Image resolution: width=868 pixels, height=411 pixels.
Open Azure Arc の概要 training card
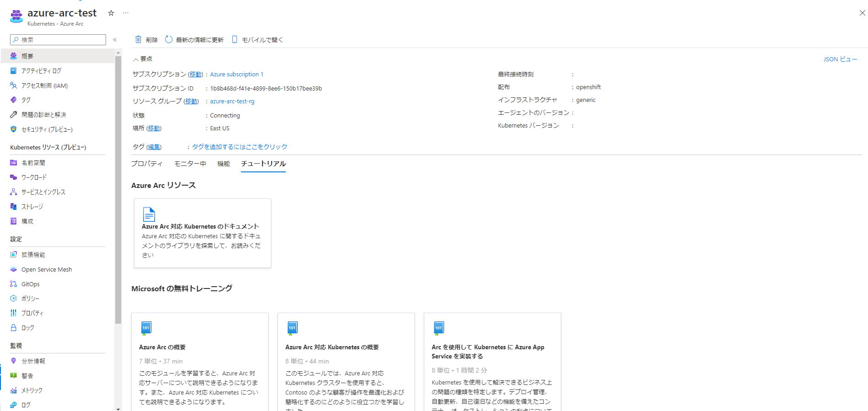click(x=200, y=362)
